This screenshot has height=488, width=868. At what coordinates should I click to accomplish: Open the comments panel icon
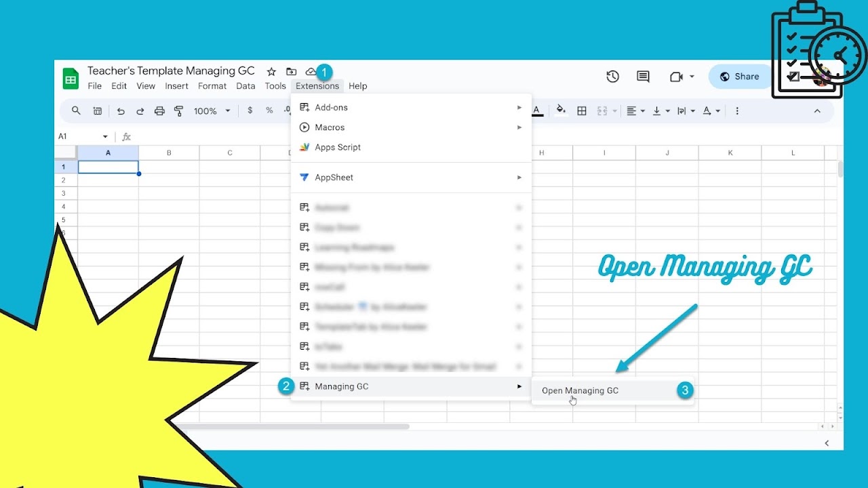coord(643,77)
